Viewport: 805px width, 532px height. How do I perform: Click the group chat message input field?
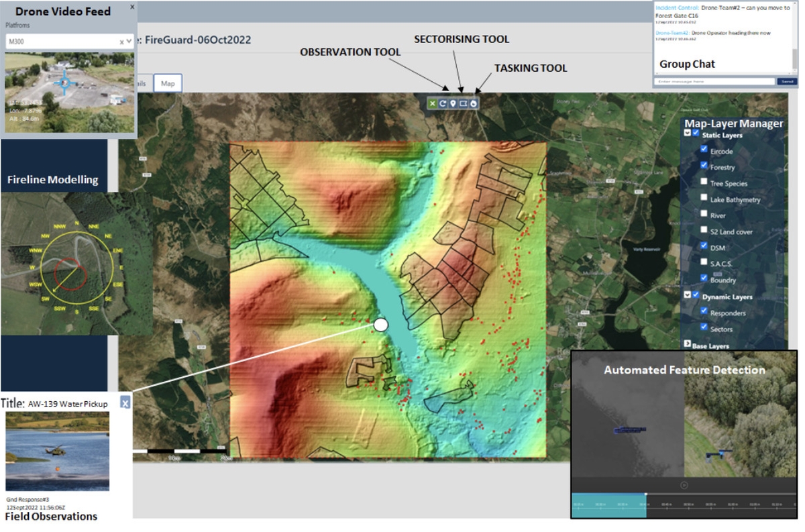pyautogui.click(x=714, y=81)
